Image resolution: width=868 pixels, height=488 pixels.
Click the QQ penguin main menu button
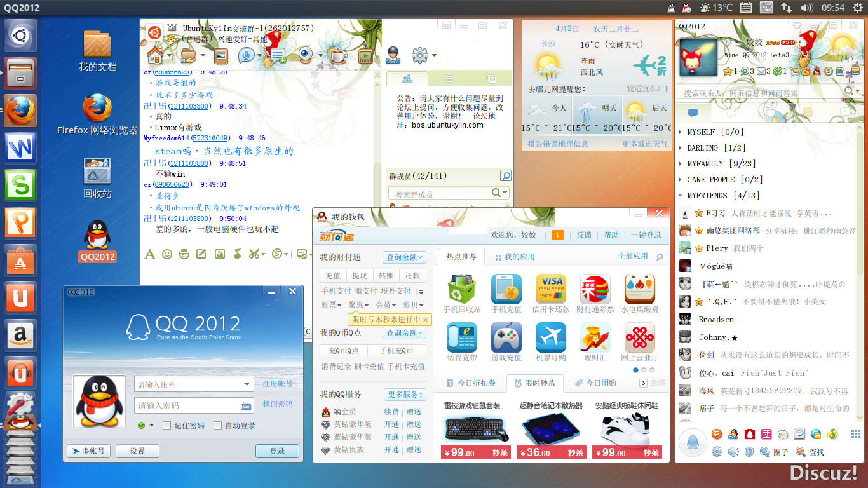[693, 442]
